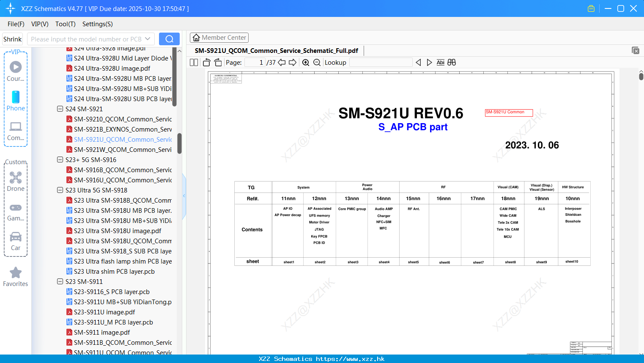Screen dimensions: 644x363
Task: Go to the next page arrow
Action: click(293, 63)
